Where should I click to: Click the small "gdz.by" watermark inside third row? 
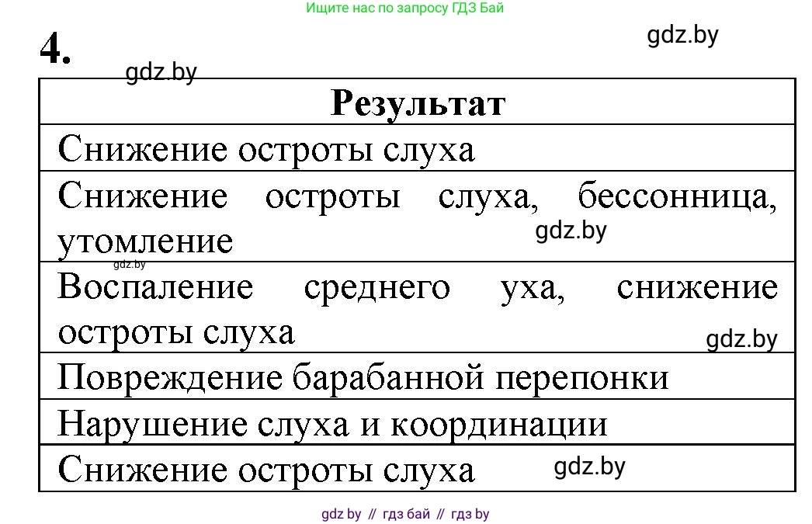point(127,264)
